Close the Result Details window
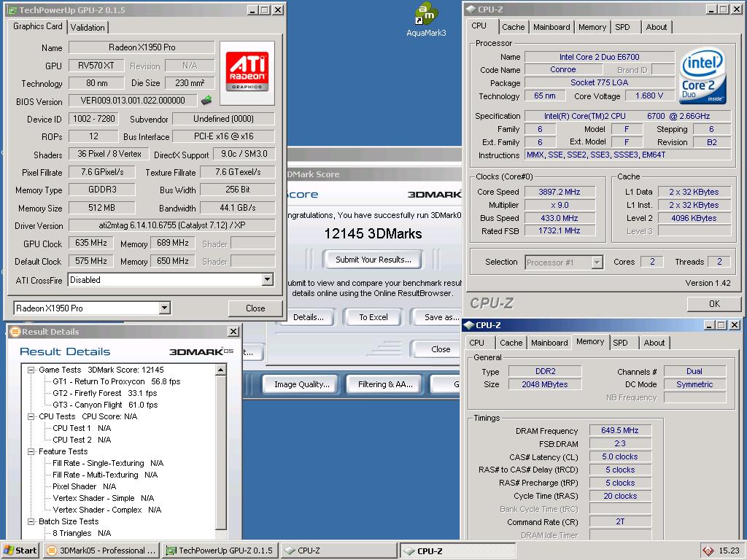This screenshot has height=560, width=747. point(233,332)
